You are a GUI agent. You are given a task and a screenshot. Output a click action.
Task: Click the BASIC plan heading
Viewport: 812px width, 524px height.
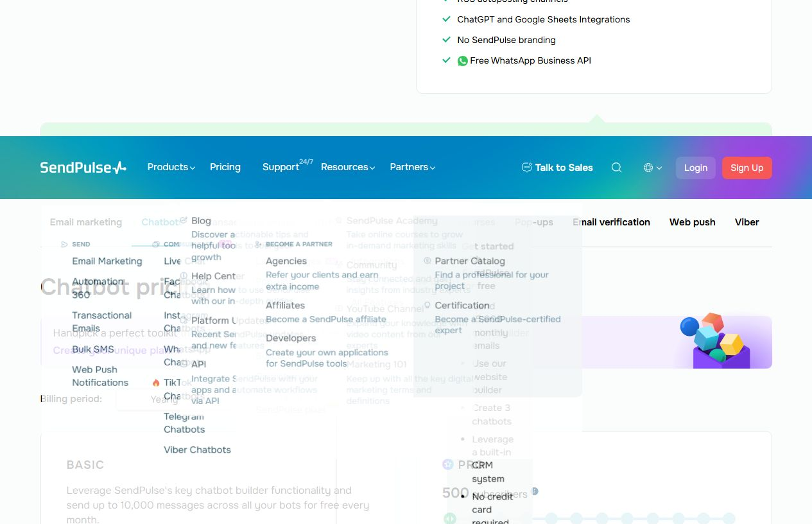(85, 464)
